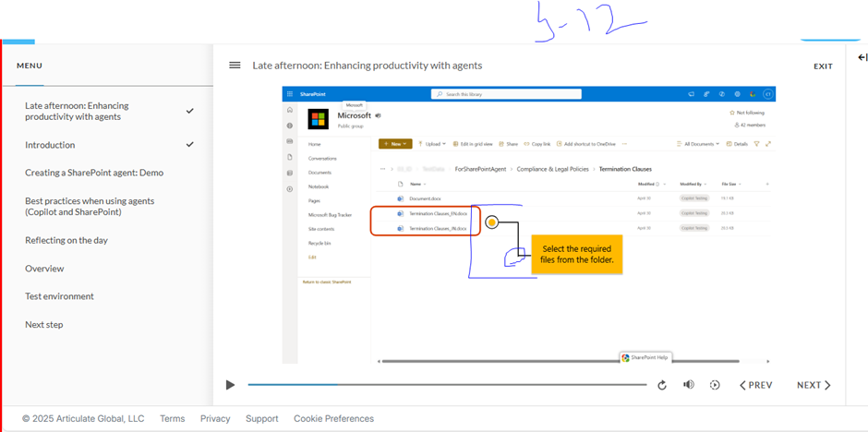Open the play-circle icon in left rail

[x=290, y=189]
